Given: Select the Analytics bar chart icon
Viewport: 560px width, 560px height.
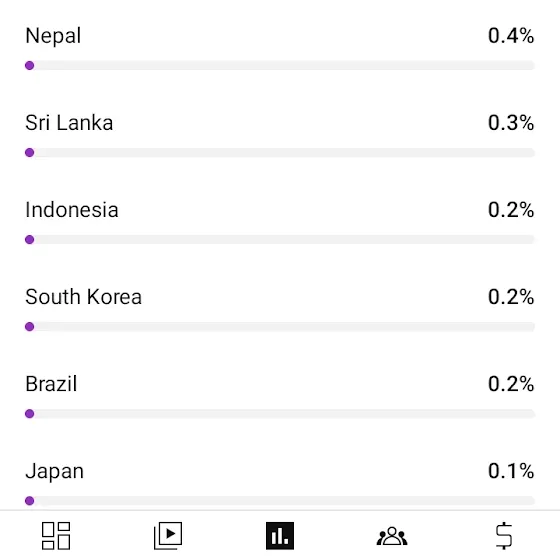Looking at the screenshot, I should [x=280, y=536].
